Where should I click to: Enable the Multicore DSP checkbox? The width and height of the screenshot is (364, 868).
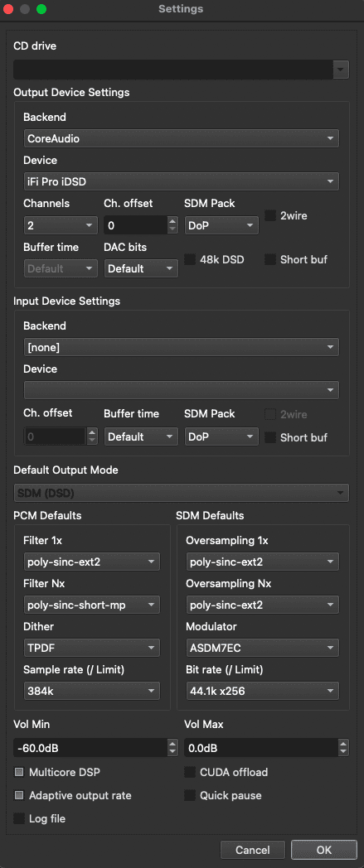pos(19,772)
